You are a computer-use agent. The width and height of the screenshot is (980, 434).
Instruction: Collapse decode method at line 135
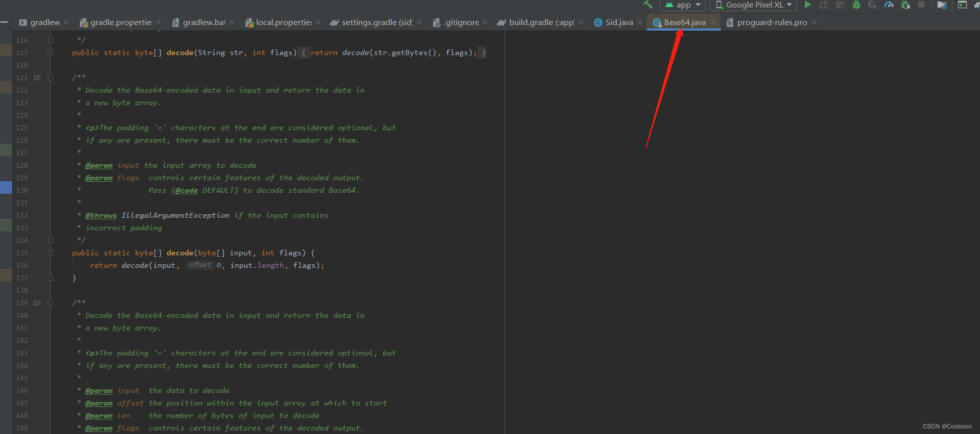pyautogui.click(x=50, y=253)
